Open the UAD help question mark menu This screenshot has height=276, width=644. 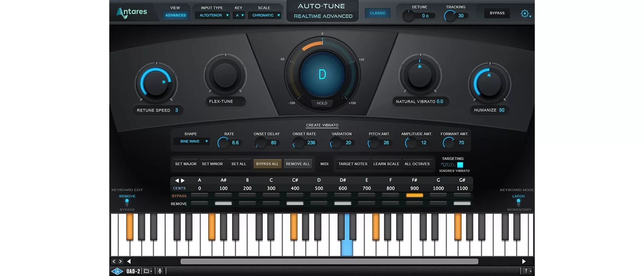[527, 271]
